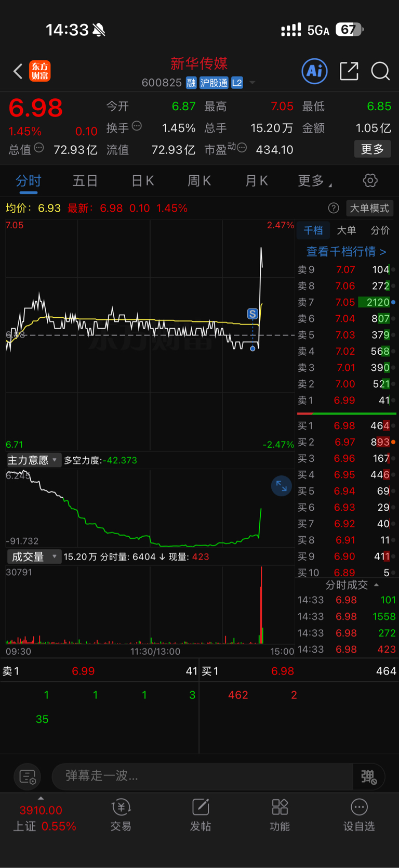This screenshot has width=399, height=868.
Task: Tap the mute bell status icon
Action: (x=99, y=30)
